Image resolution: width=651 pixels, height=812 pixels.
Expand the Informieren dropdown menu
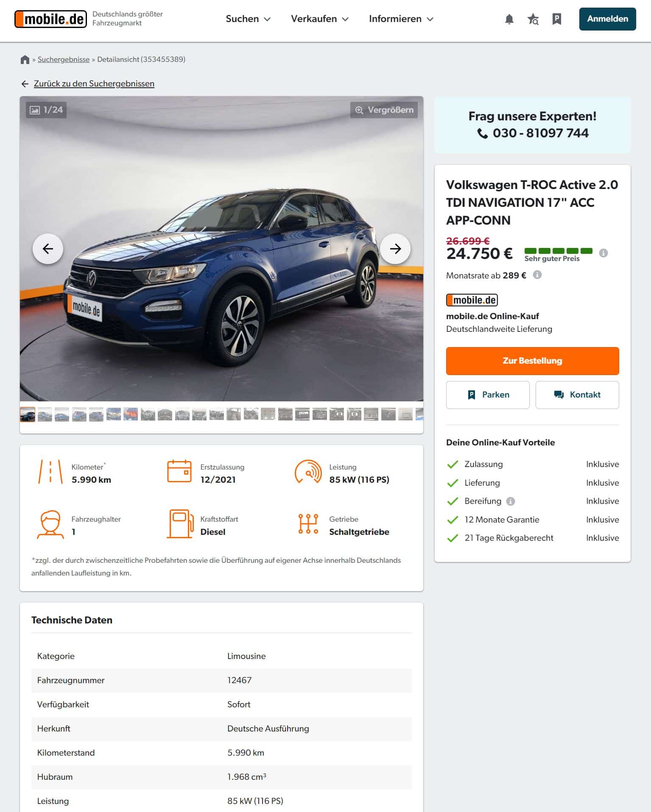click(401, 19)
